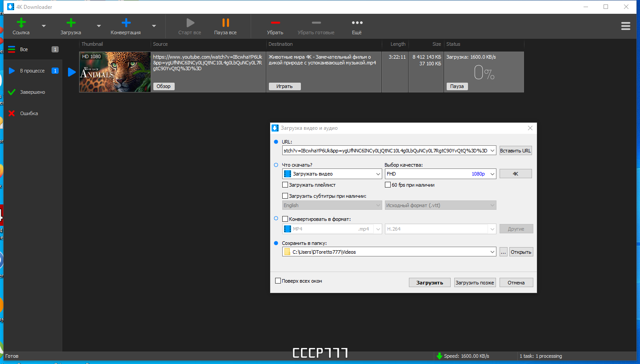Expand the arrow next to Ссылка
640x364 pixels.
point(44,26)
